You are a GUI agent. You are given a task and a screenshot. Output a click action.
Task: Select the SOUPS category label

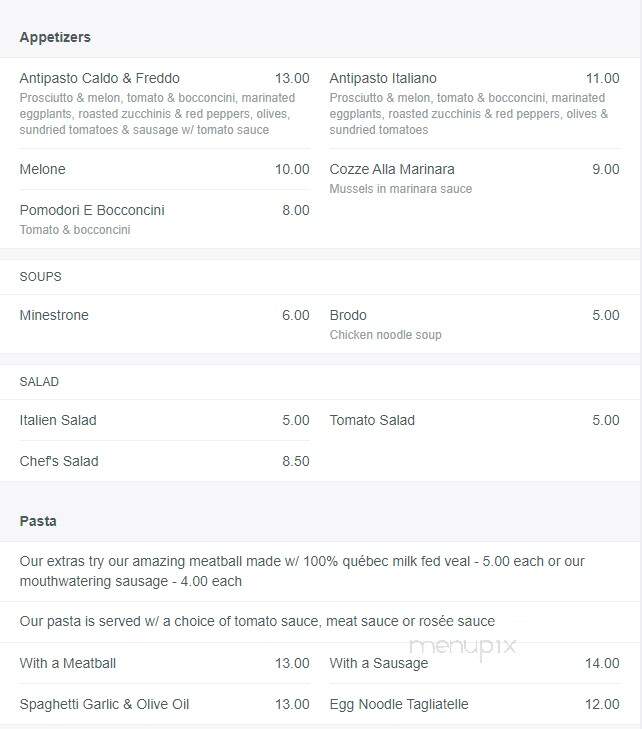pyautogui.click(x=40, y=277)
